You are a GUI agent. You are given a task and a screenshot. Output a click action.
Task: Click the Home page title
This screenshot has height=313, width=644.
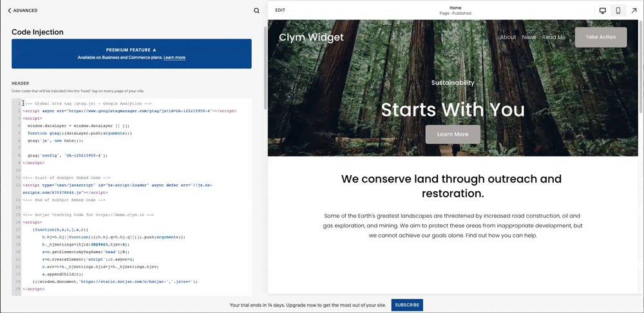coord(455,8)
